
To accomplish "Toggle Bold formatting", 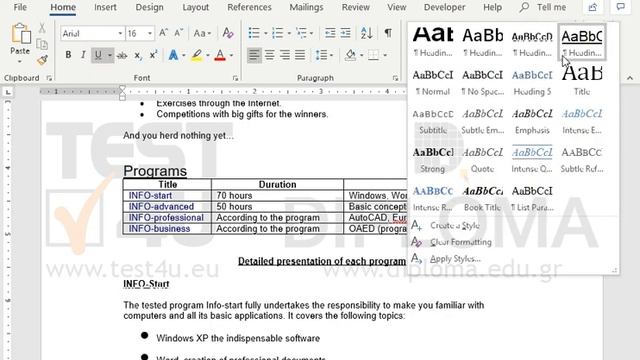I will [68, 55].
